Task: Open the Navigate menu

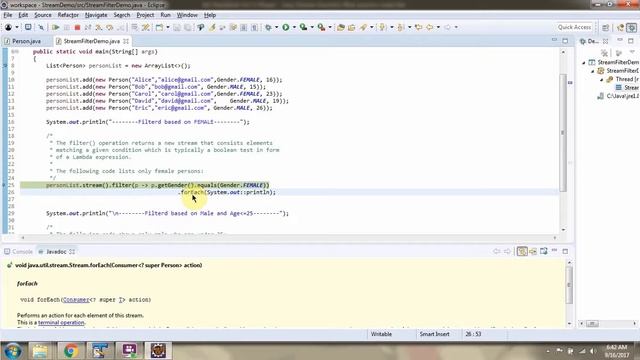Action: click(x=96, y=15)
